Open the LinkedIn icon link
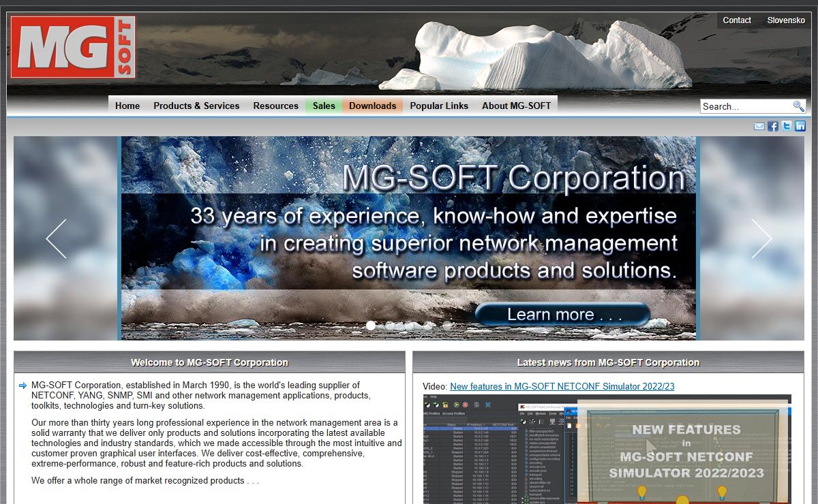Image resolution: width=818 pixels, height=504 pixels. click(x=800, y=126)
